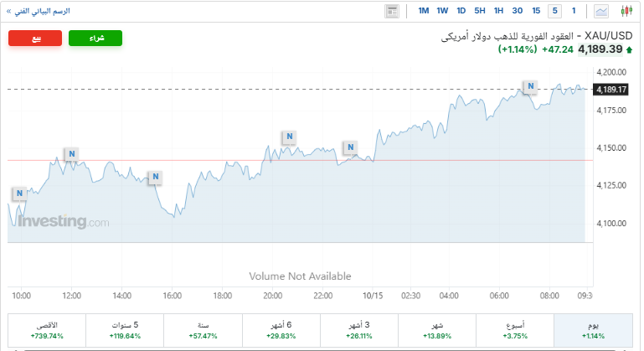
Task: Choose the 1D chart interval
Action: tap(461, 11)
